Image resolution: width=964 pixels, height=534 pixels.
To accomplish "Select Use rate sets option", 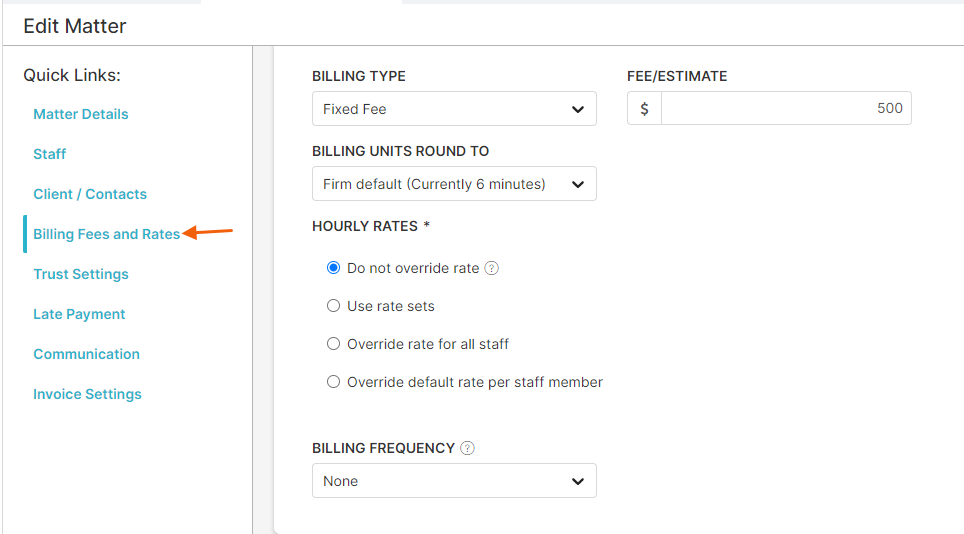I will 333,306.
